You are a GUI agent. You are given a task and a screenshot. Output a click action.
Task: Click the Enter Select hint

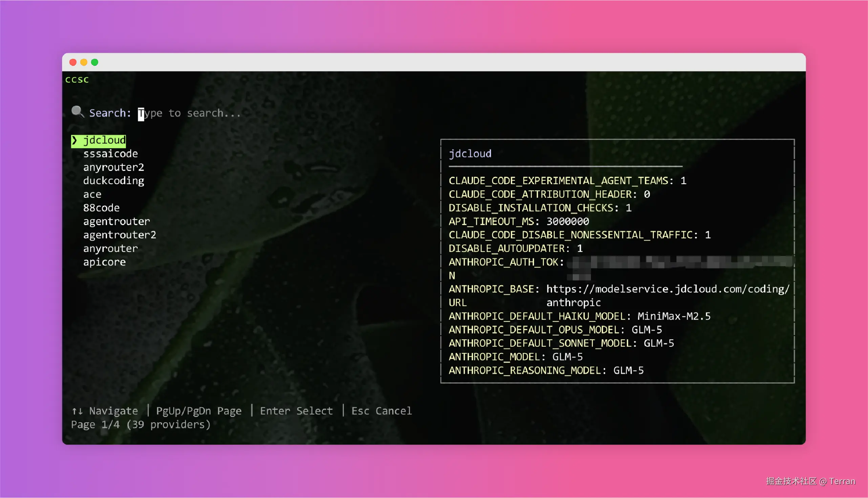[x=296, y=411]
